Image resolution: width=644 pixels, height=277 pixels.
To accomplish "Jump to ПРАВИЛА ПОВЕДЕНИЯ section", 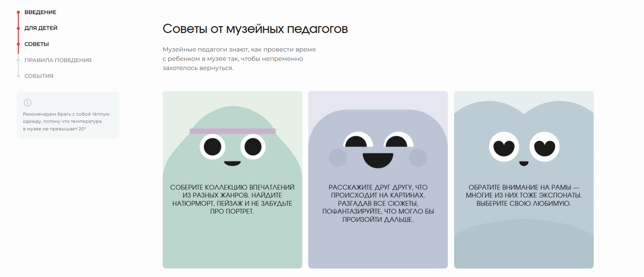I will point(58,60).
